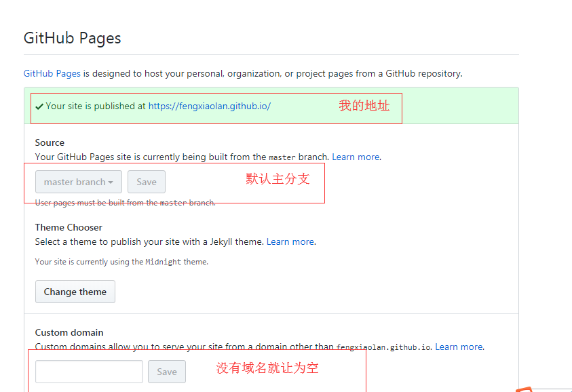
Task: Select text 'Your site is currently using the Midnight theme.'
Action: coord(121,262)
